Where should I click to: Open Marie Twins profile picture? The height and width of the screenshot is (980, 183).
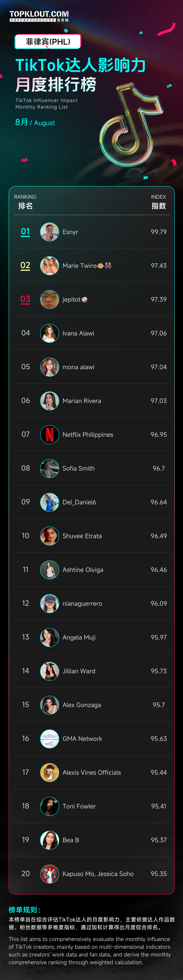click(49, 266)
